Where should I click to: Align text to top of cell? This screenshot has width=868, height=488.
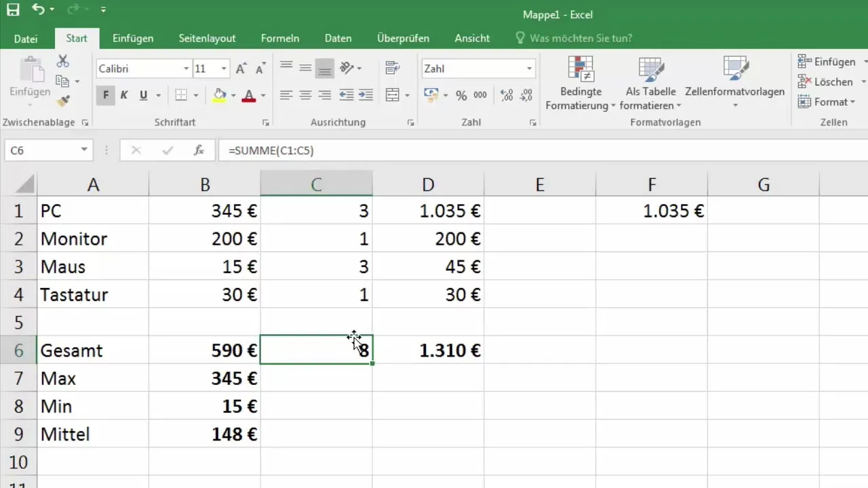point(286,68)
